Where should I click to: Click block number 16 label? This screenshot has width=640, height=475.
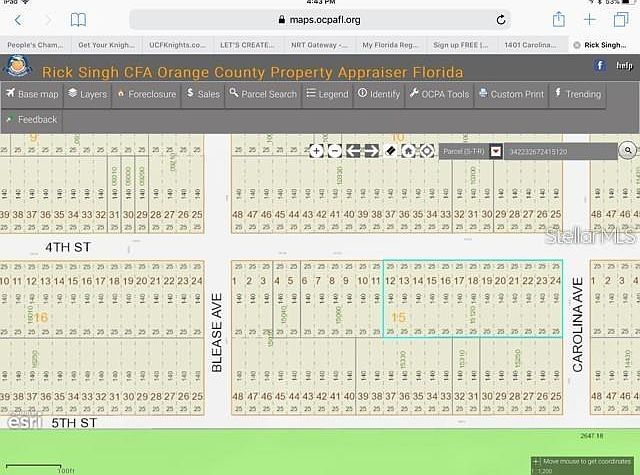pyautogui.click(x=40, y=317)
